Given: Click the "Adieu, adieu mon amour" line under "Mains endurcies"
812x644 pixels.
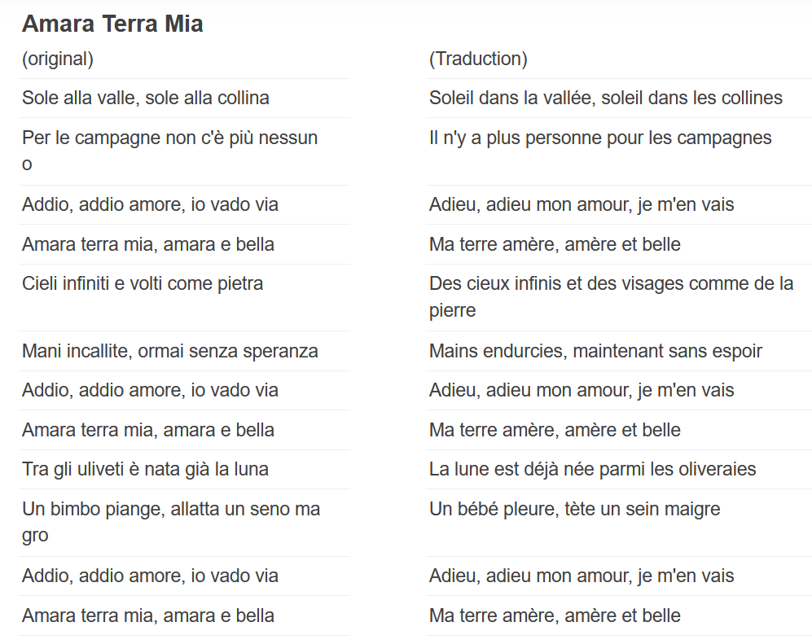Looking at the screenshot, I should pos(581,391).
